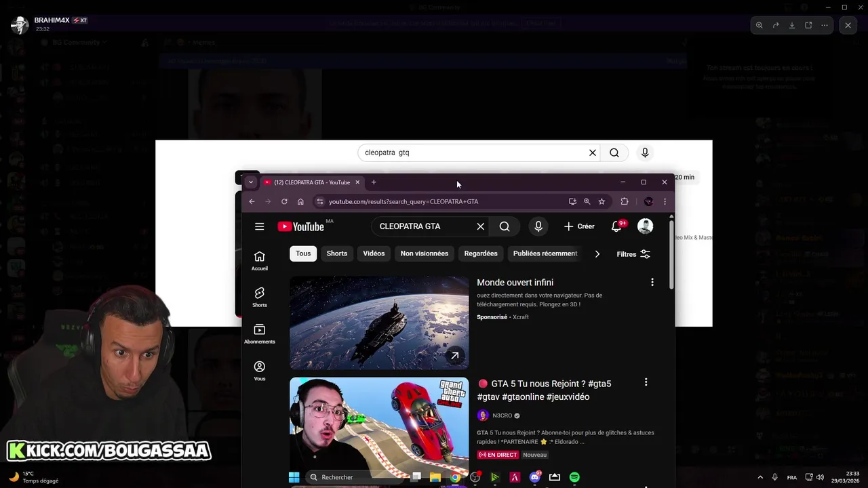Screen dimensions: 868x488
Task: Select the Non visionnées filter chip
Action: tap(425, 253)
